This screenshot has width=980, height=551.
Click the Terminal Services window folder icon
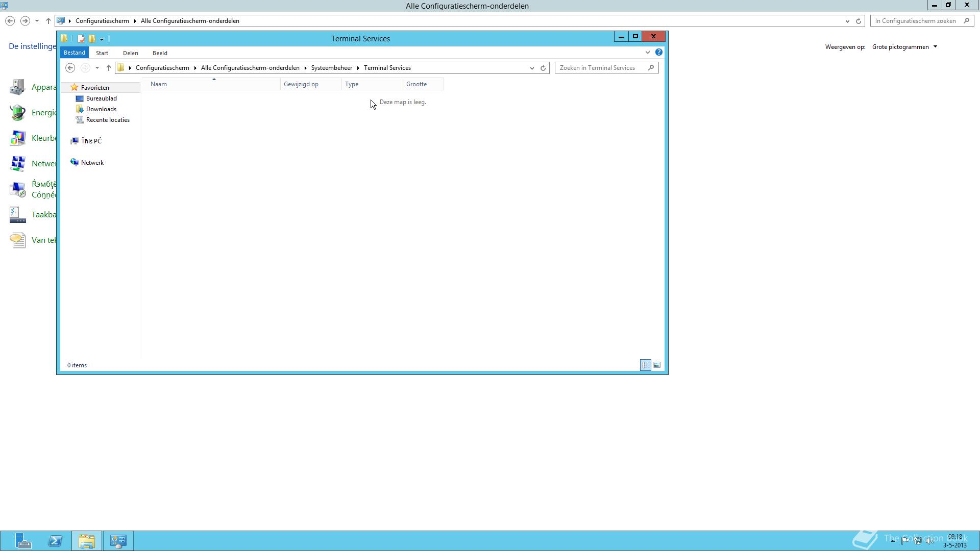click(x=64, y=38)
